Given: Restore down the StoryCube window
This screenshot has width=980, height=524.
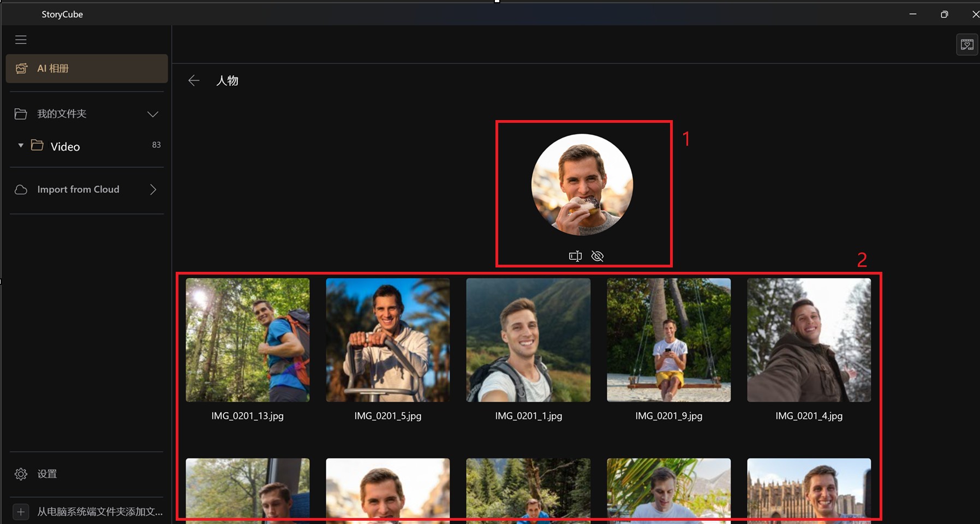Looking at the screenshot, I should pos(945,14).
